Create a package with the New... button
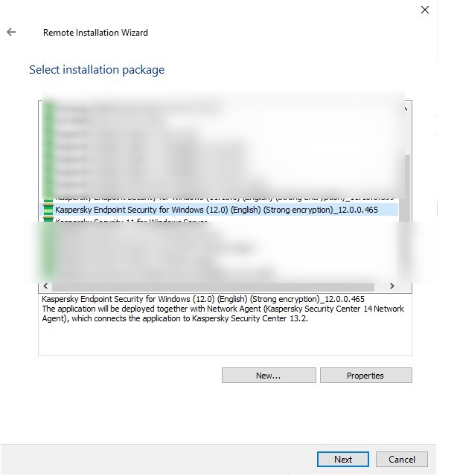This screenshot has width=457, height=476. tap(268, 376)
